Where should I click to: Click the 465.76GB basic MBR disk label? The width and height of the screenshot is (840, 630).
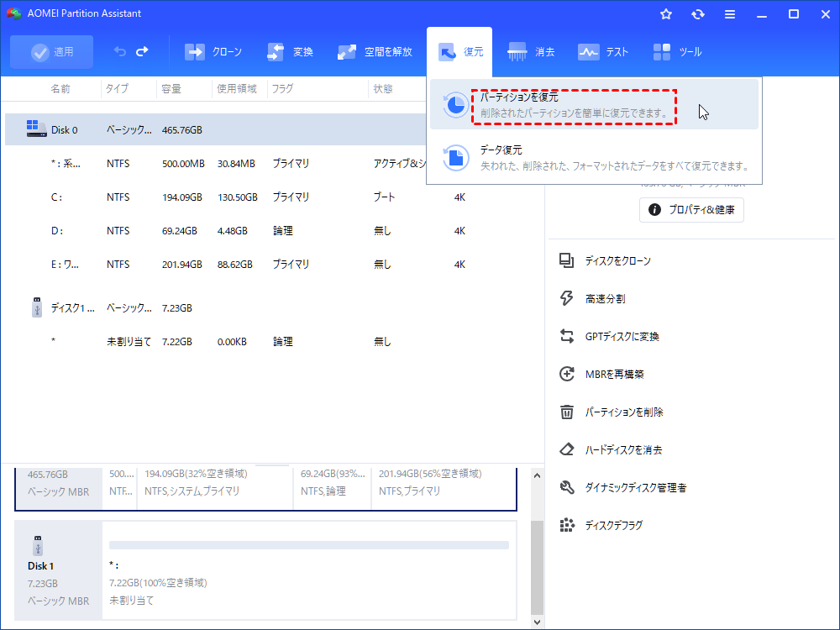[59, 487]
